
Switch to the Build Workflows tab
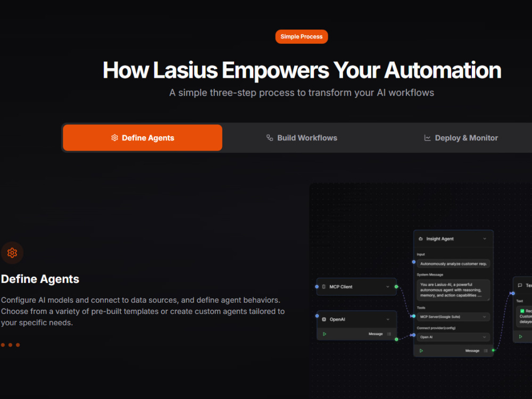click(x=302, y=138)
